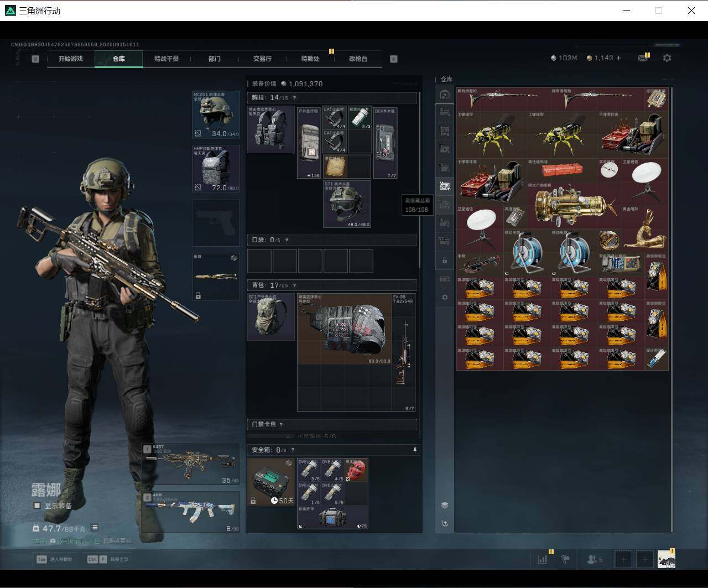Open the settings gear in top bar

667,58
